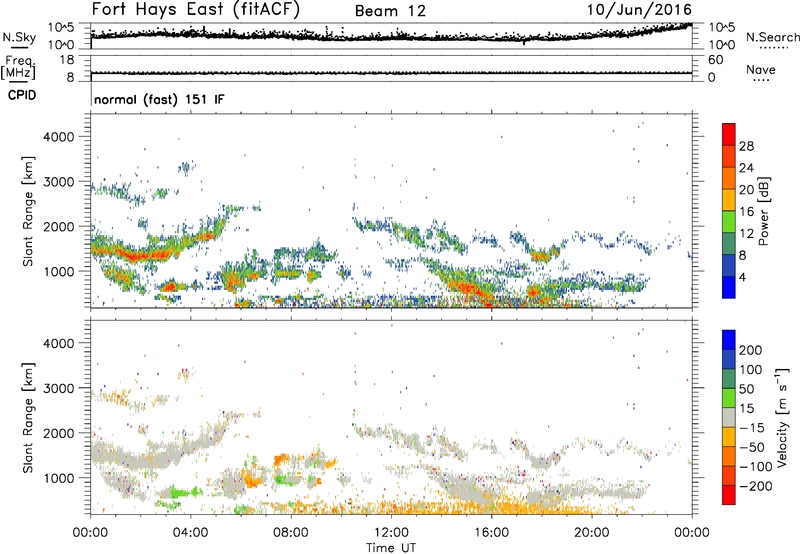
Task: Click the '2000' tick of the velocity panel
Action: pyautogui.click(x=59, y=433)
